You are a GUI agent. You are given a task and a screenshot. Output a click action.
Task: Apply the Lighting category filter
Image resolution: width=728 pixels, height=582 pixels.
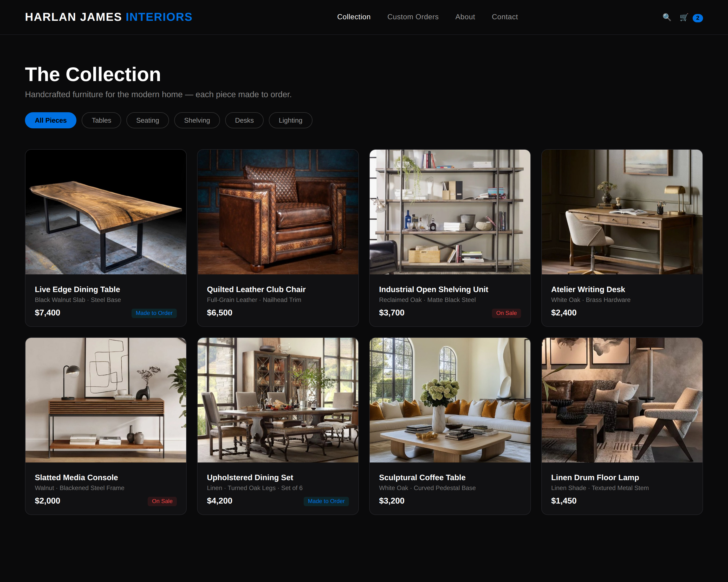click(x=290, y=120)
